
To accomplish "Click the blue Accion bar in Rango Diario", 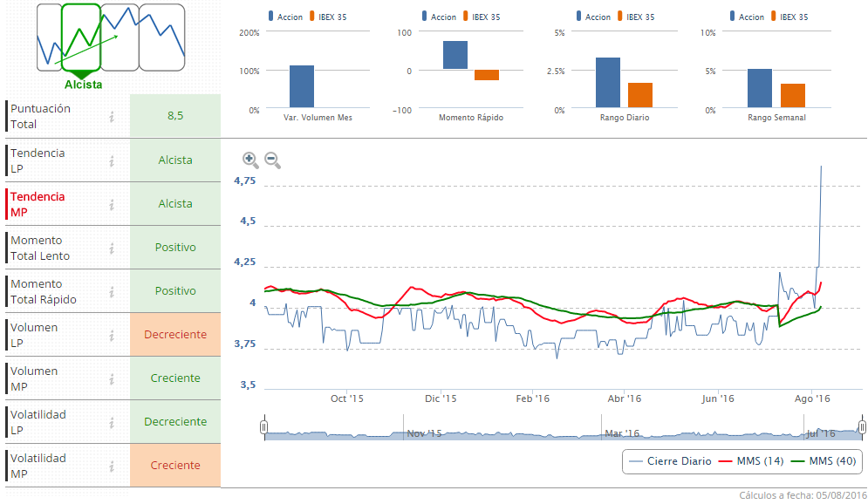I will point(608,83).
